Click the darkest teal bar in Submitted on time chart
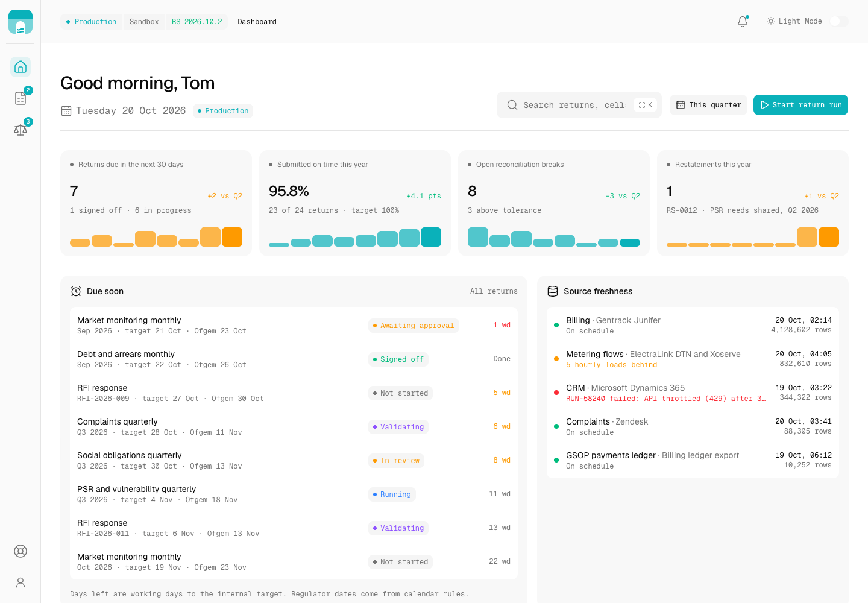Image resolution: width=868 pixels, height=603 pixels. pyautogui.click(x=431, y=237)
